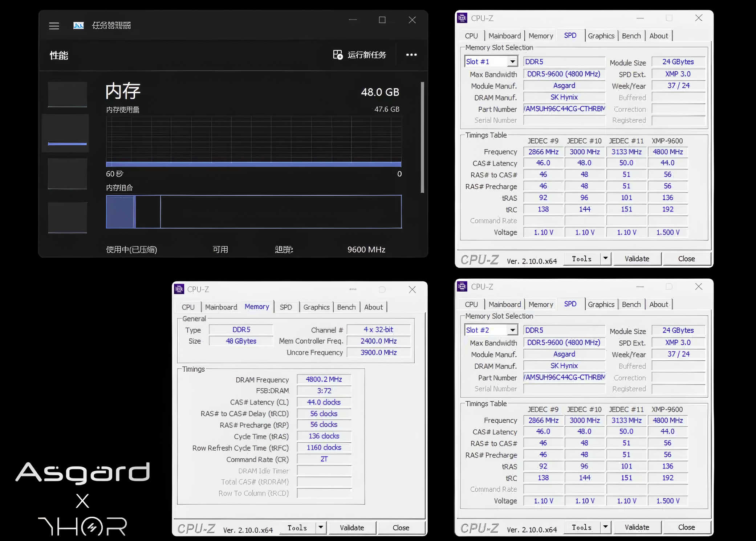
Task: Open Bench tab in Slot #2 window
Action: [631, 304]
